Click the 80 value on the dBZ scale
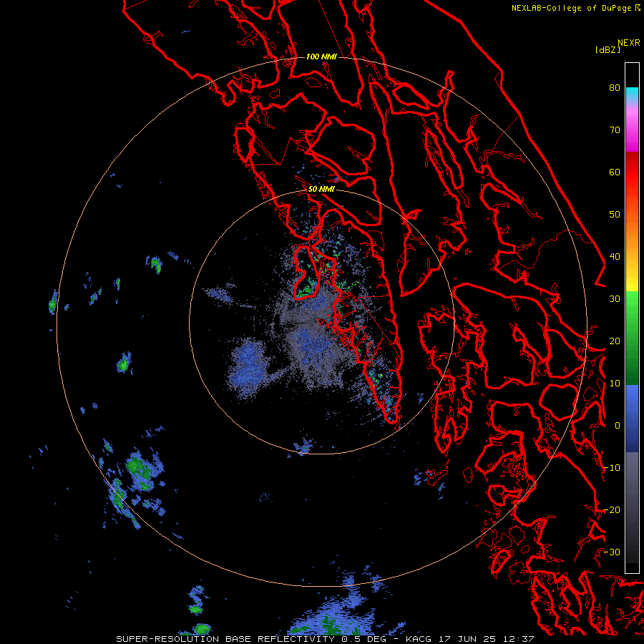This screenshot has height=644, width=644. (x=615, y=88)
